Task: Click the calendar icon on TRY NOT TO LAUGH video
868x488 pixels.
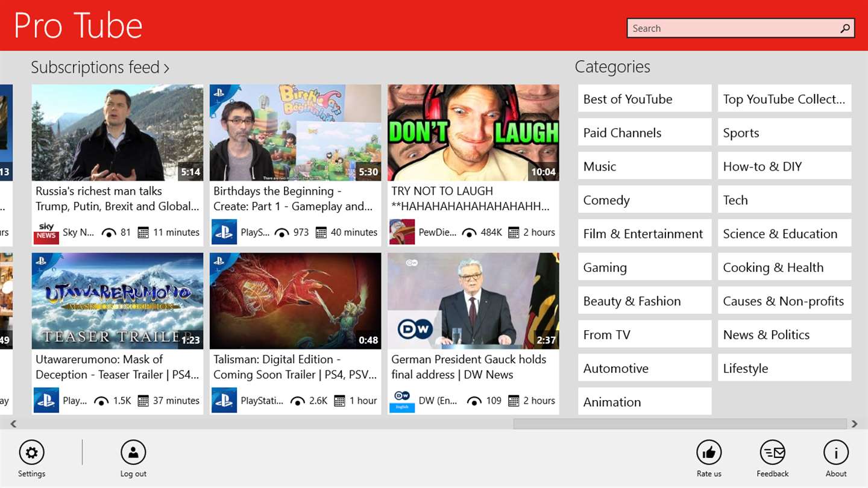Action: [x=514, y=233]
